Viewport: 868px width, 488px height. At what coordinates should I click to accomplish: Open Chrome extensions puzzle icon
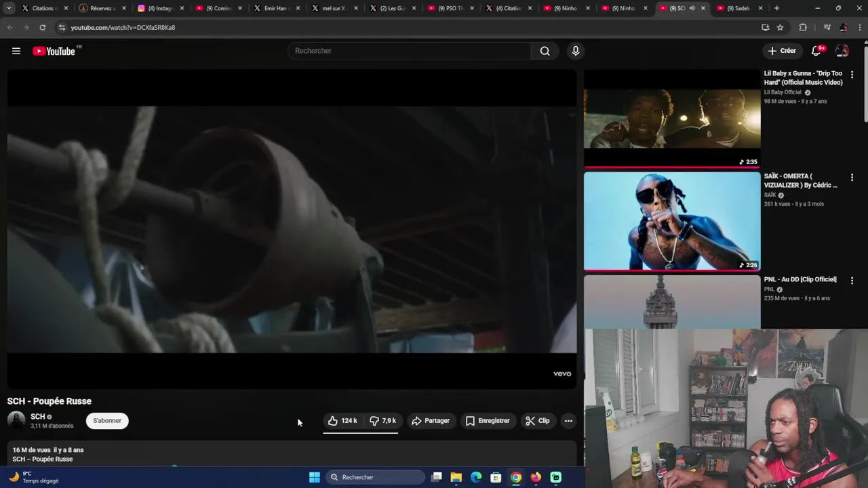point(803,27)
